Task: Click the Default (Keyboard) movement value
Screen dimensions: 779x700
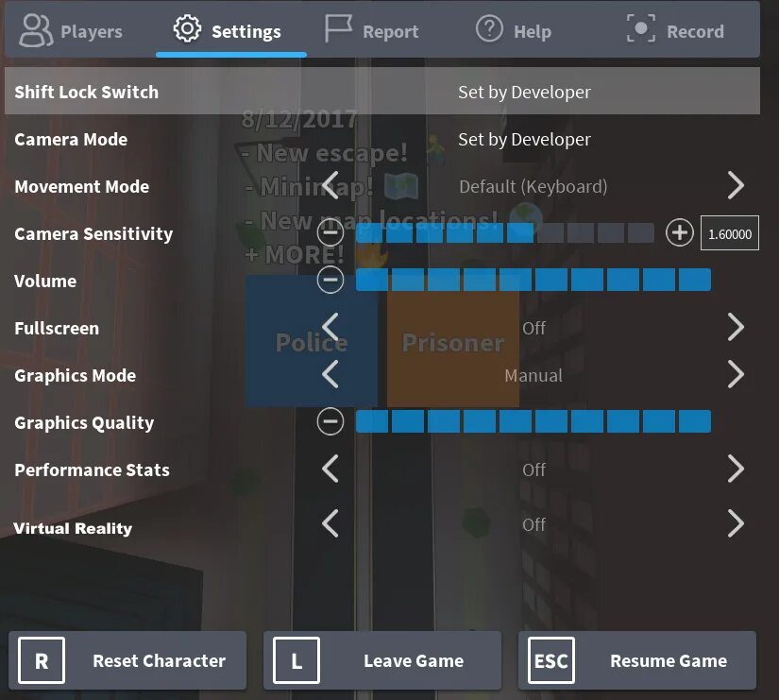Action: (x=533, y=186)
